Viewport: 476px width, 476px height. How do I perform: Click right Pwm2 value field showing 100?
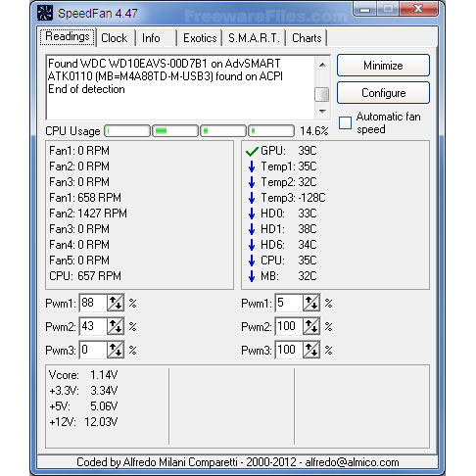point(289,327)
